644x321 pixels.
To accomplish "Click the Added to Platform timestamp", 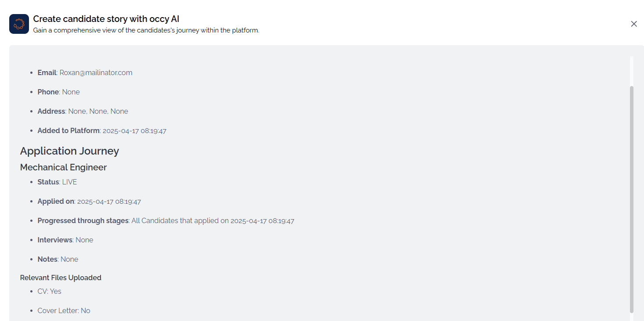I will (134, 131).
